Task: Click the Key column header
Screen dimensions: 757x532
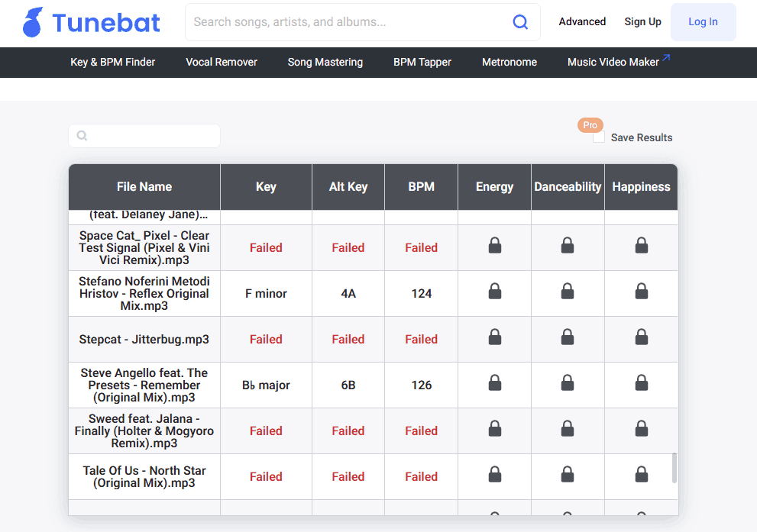Action: [x=266, y=187]
